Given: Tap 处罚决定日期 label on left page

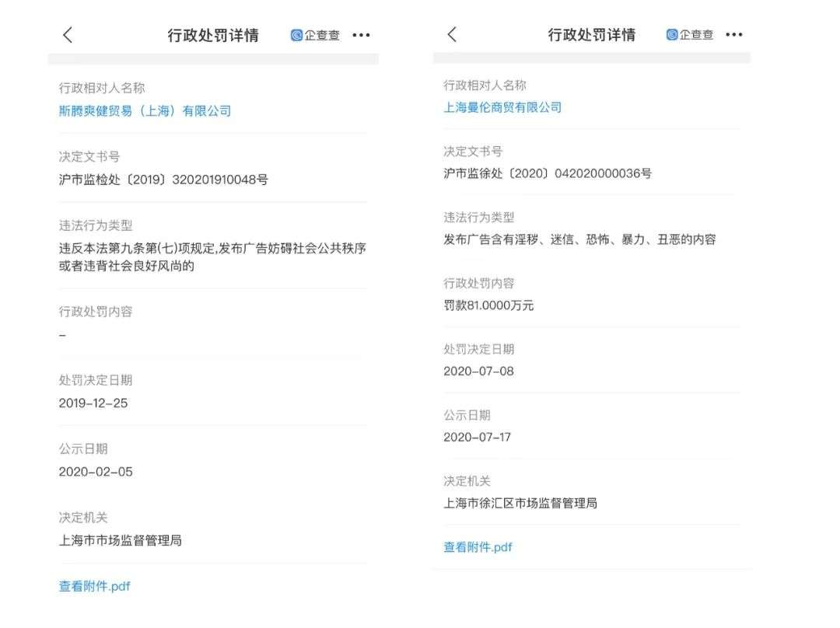Looking at the screenshot, I should (x=96, y=380).
